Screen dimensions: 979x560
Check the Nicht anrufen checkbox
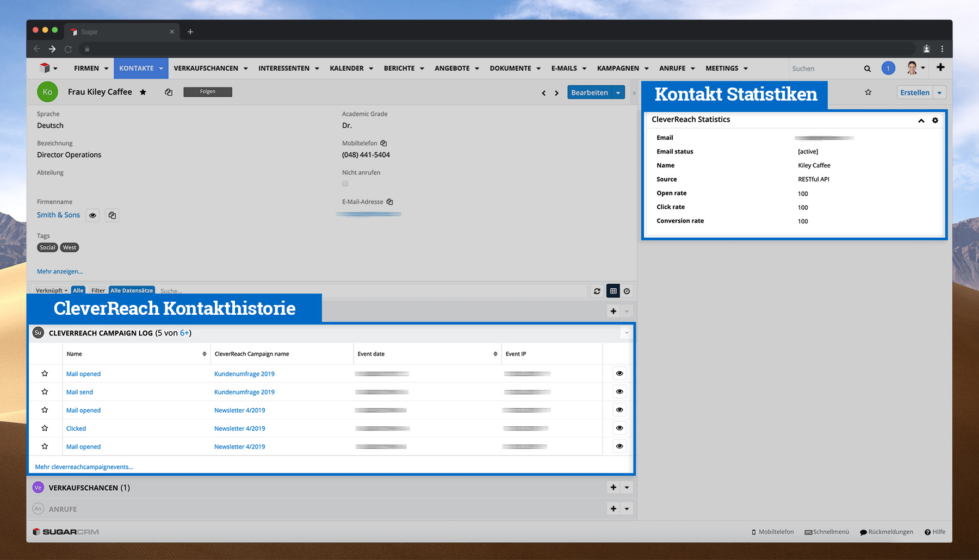click(345, 184)
